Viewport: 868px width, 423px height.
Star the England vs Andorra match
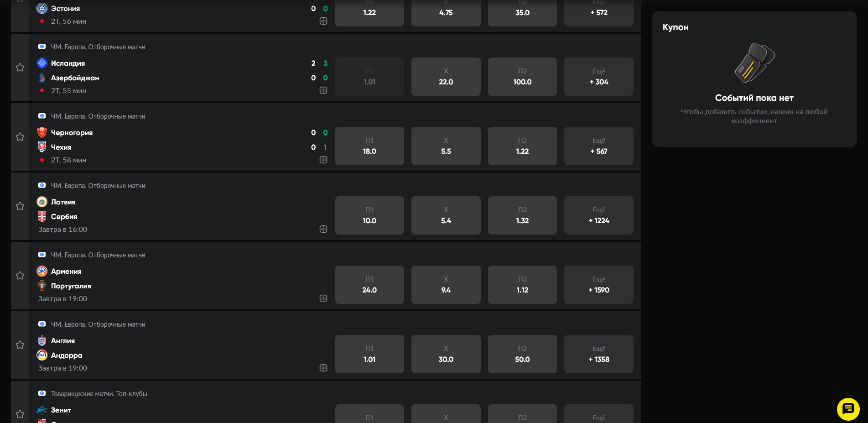click(20, 345)
